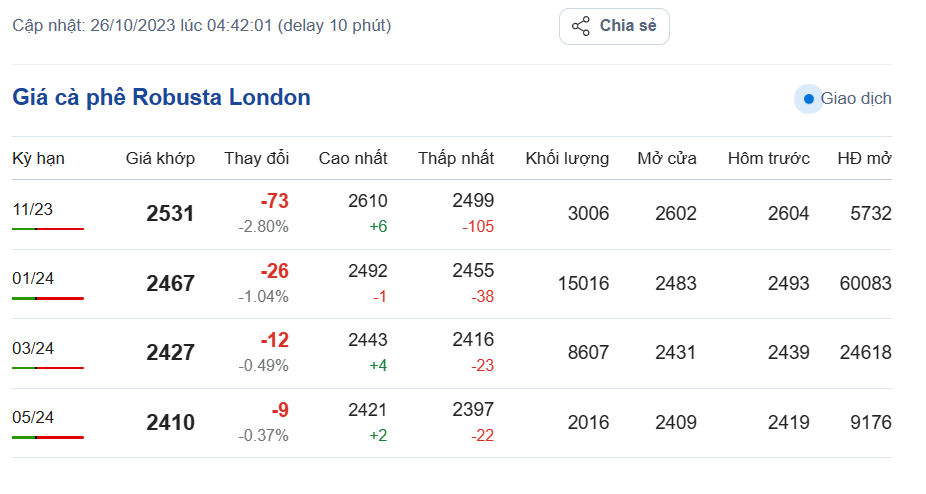The image size is (926, 494).
Task: Click the matched price 2531
Action: [170, 214]
